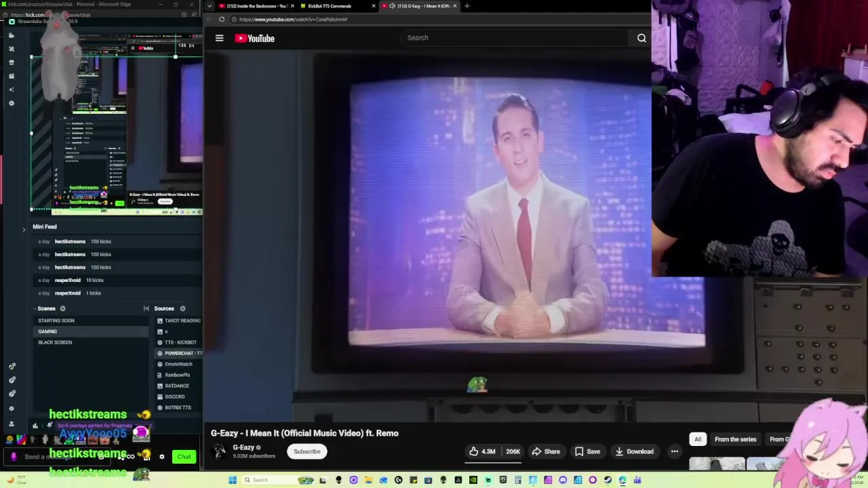Save the video to a playlist
The image size is (868, 488).
(587, 451)
